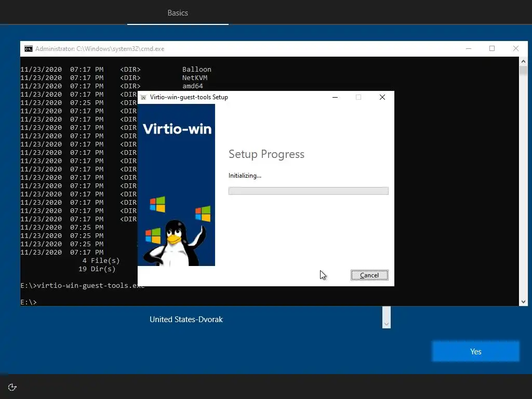The width and height of the screenshot is (532, 399).
Task: Click the amd64 directory entry
Action: [193, 86]
